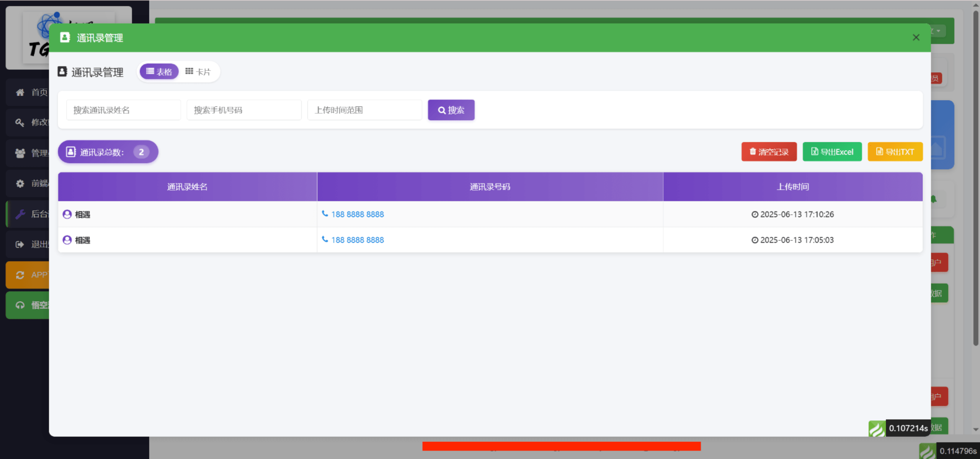The height and width of the screenshot is (459, 980).
Task: Click the home icon in sidebar
Action: click(x=20, y=92)
